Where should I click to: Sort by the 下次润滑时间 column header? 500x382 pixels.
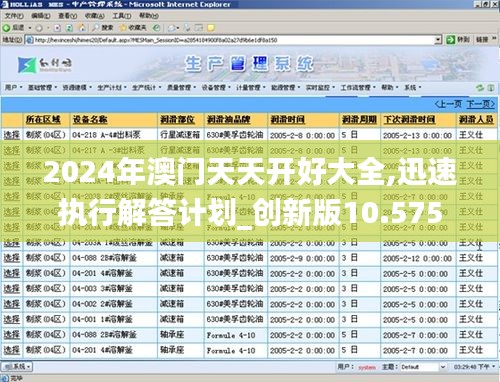click(409, 119)
